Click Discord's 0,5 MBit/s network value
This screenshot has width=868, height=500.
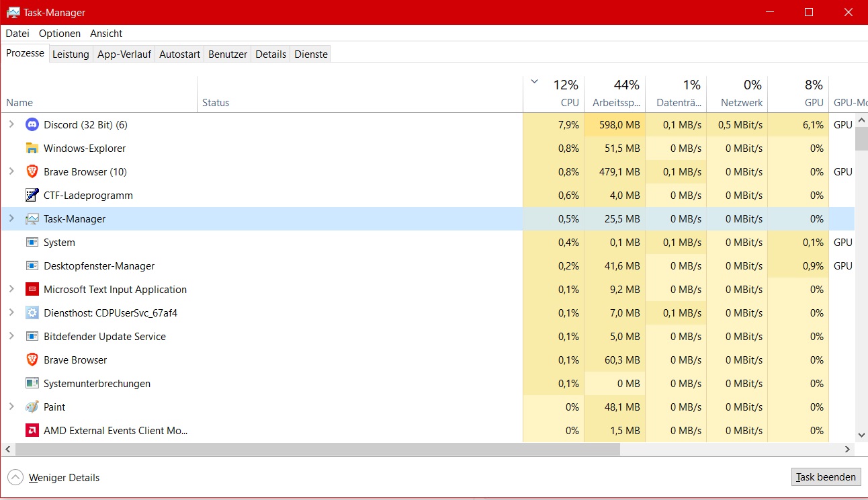coord(740,124)
